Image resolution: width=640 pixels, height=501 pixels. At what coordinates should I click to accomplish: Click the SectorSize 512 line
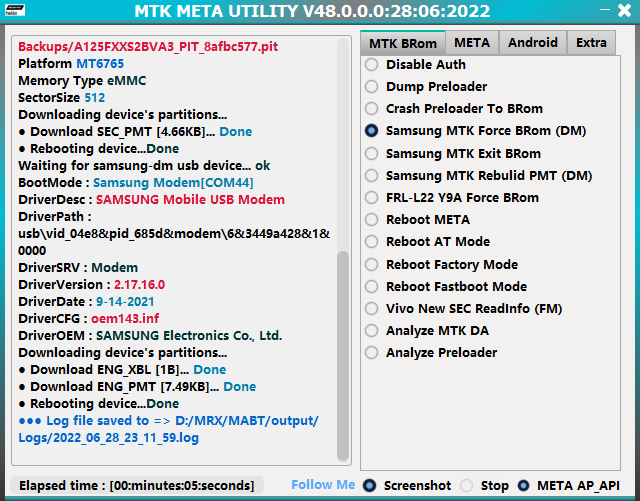62,98
